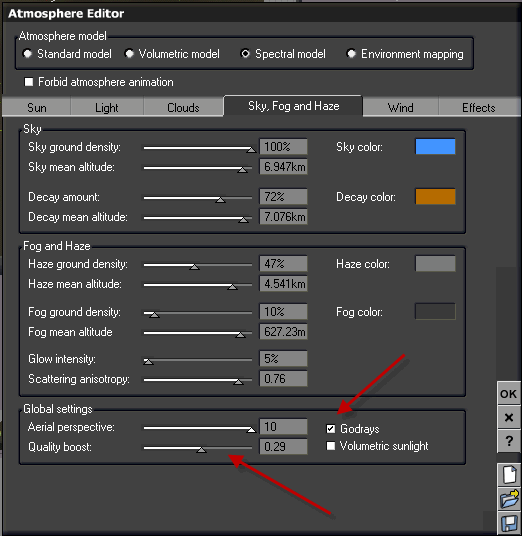This screenshot has height=536, width=522.
Task: Select Environment mapping radio button
Action: pos(351,54)
